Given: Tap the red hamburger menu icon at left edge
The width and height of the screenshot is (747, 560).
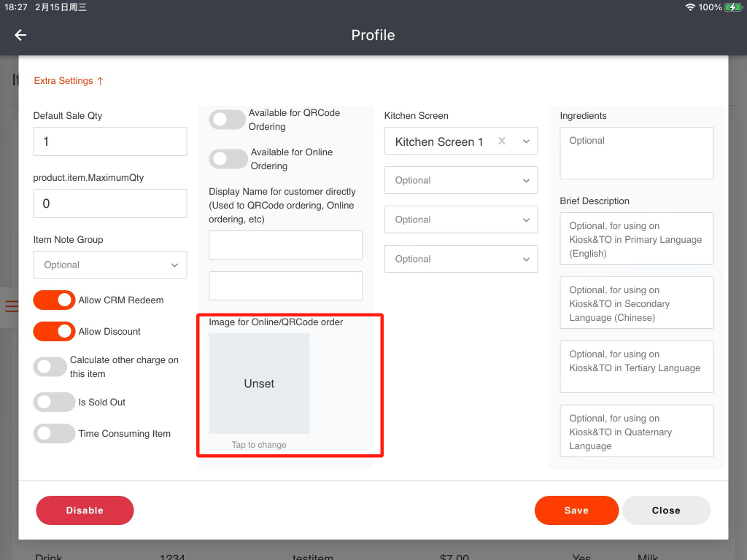Looking at the screenshot, I should click(x=12, y=306).
